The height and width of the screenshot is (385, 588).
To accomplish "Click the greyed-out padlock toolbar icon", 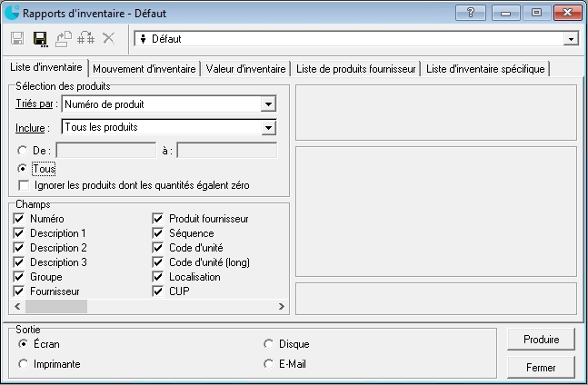I will coord(64,38).
